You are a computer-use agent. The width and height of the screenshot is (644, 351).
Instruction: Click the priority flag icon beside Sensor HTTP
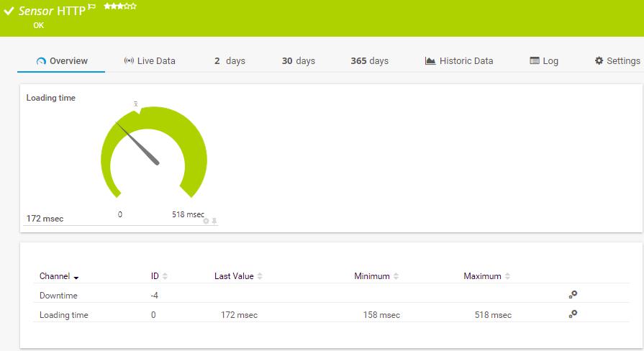pos(92,6)
